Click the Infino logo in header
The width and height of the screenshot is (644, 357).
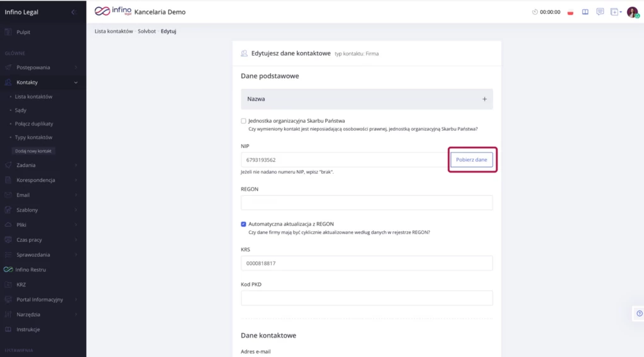point(113,11)
